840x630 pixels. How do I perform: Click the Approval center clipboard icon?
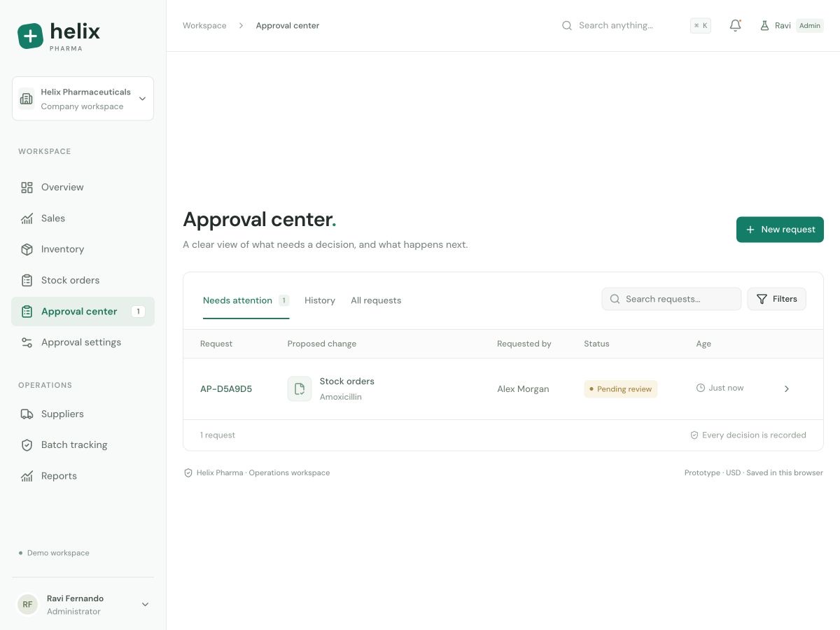click(x=27, y=311)
